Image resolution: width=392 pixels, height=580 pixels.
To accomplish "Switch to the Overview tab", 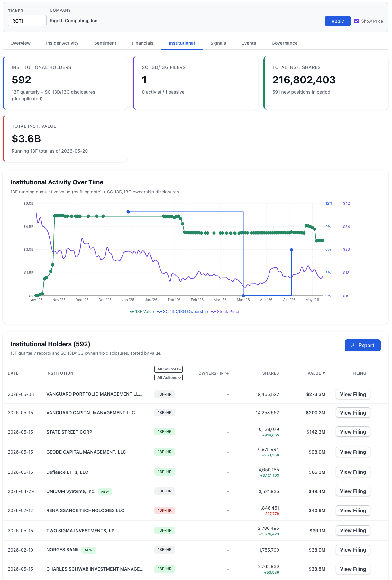I will pyautogui.click(x=21, y=43).
